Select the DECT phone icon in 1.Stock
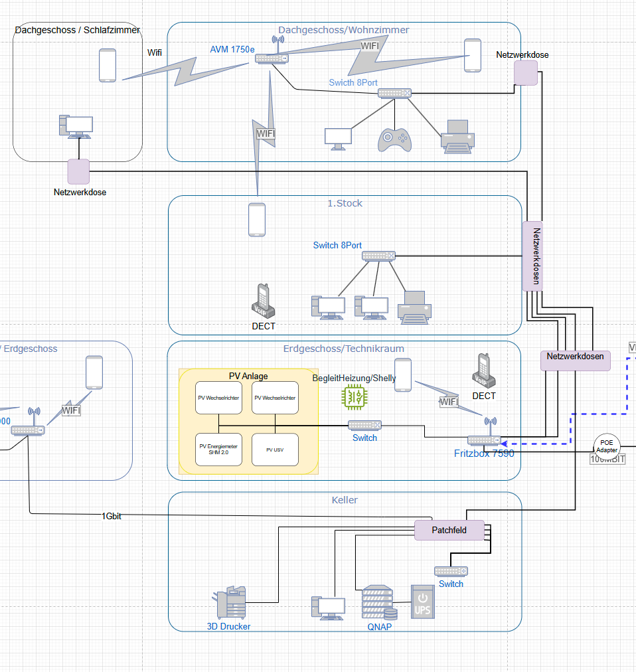 tap(263, 301)
